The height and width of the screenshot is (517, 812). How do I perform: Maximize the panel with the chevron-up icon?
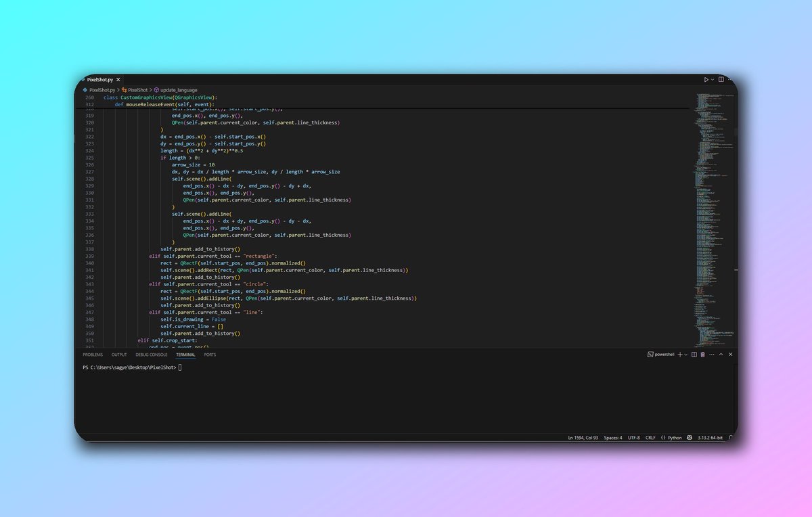[721, 355]
